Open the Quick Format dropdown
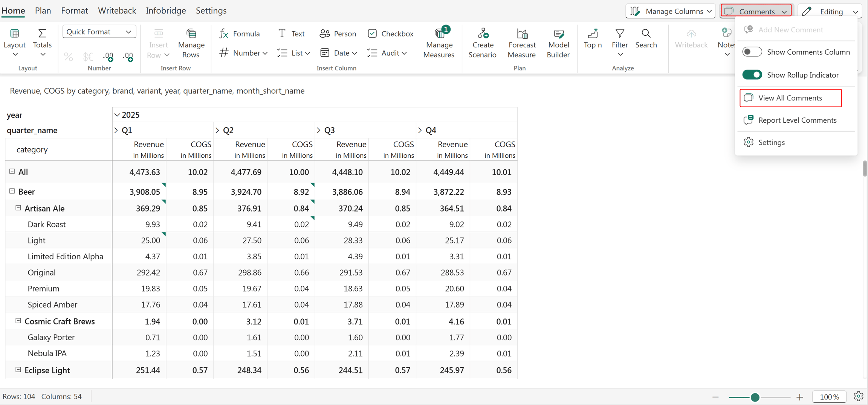 click(x=99, y=32)
